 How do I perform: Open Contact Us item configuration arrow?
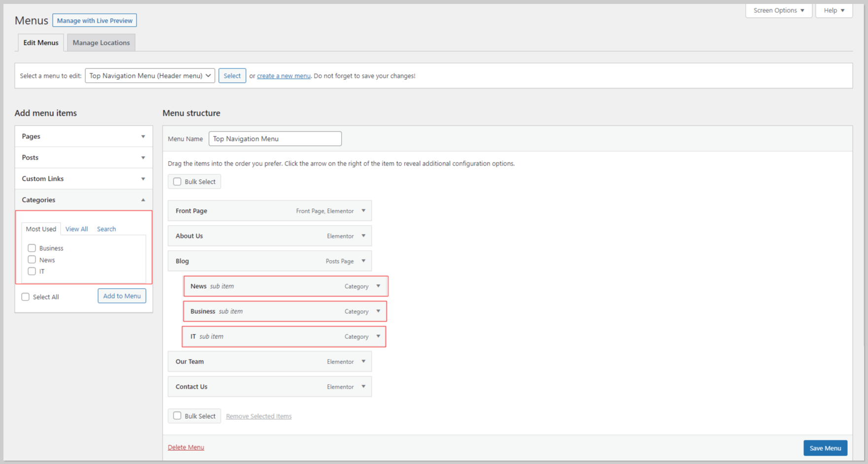click(363, 387)
